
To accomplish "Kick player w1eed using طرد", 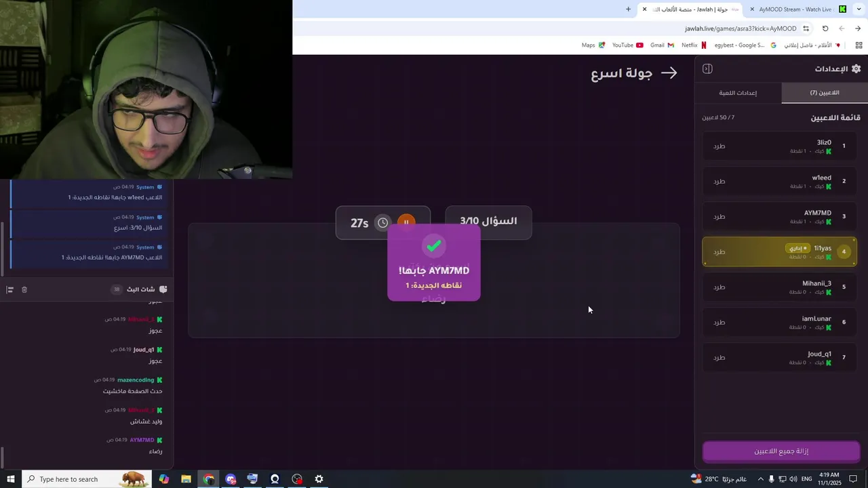I will coord(719,181).
